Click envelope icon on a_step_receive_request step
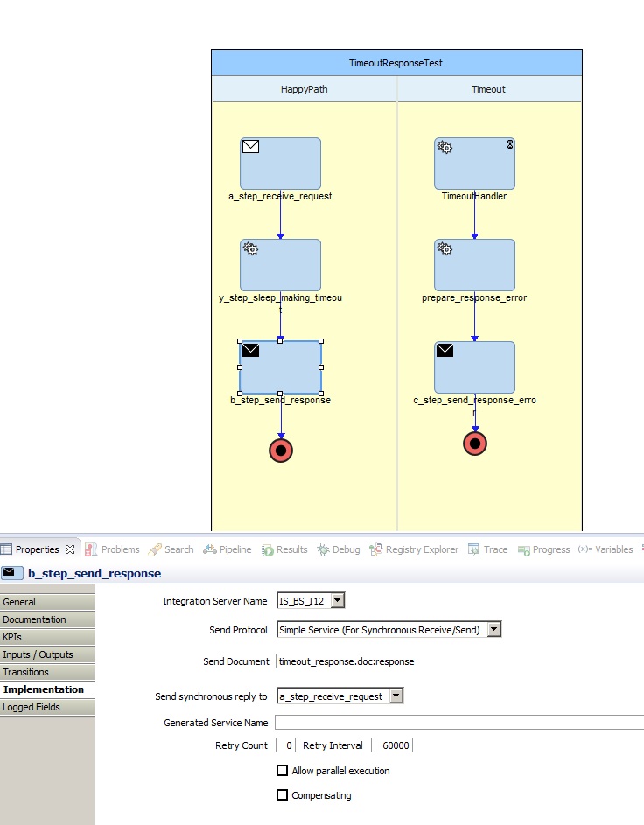Screen dimensions: 644x825 [x=250, y=146]
